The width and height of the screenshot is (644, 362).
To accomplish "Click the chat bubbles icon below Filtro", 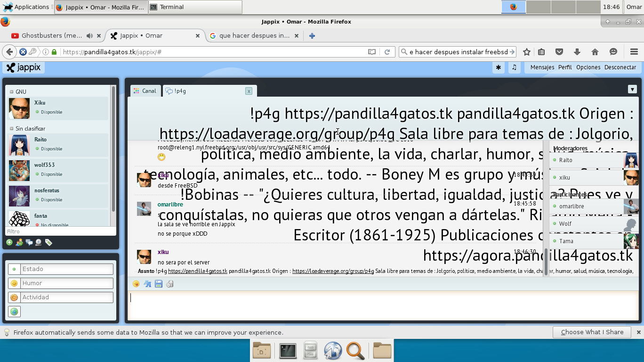I will [x=29, y=242].
